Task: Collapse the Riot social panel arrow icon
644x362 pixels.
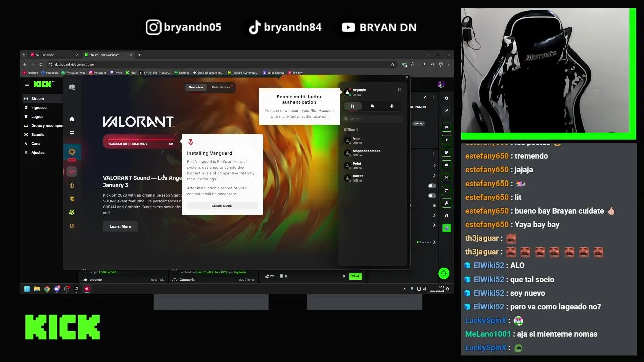Action: (399, 89)
